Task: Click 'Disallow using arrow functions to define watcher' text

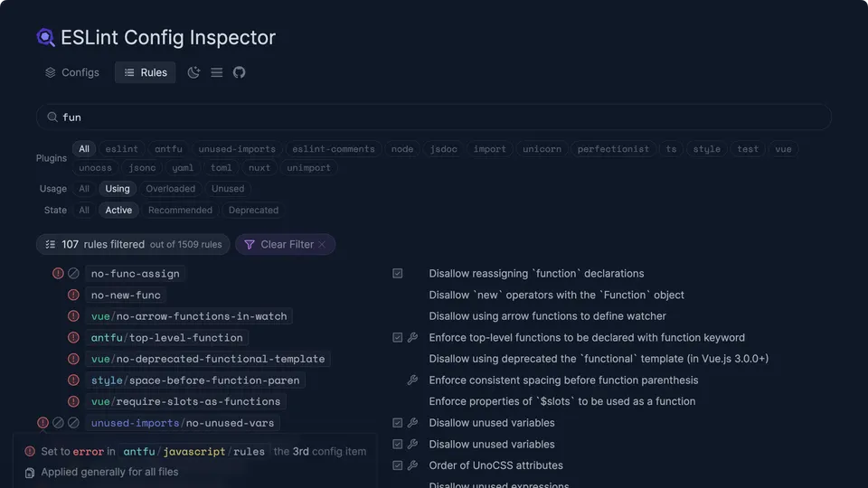Action: coord(548,316)
